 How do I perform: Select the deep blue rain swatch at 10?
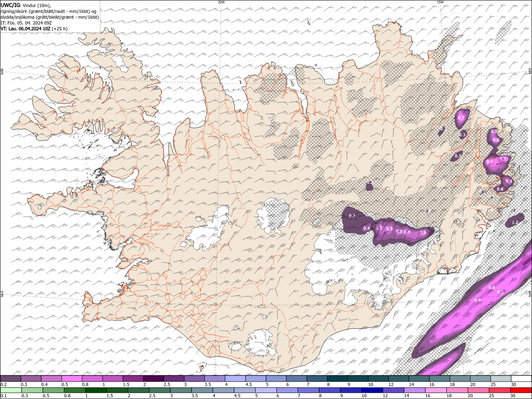pos(372,390)
